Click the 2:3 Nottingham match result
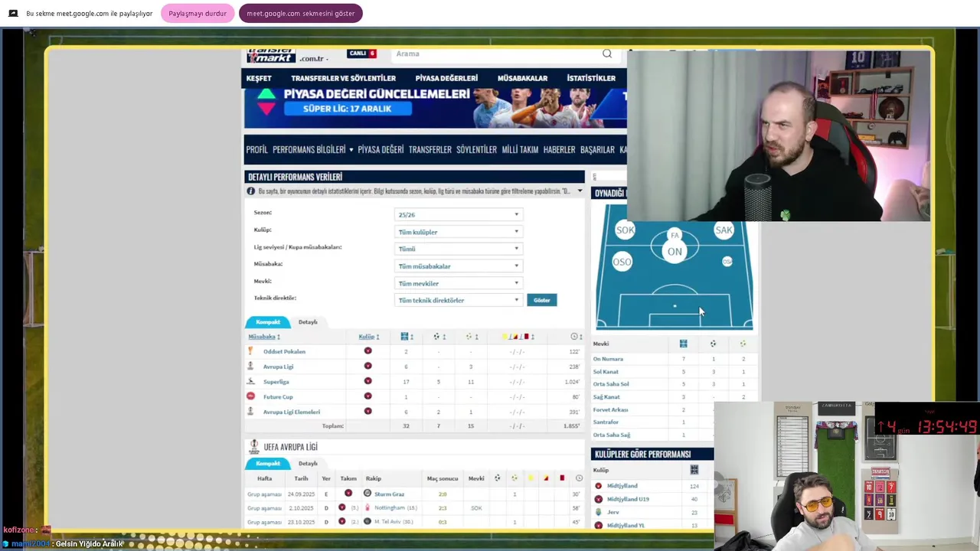 [443, 508]
